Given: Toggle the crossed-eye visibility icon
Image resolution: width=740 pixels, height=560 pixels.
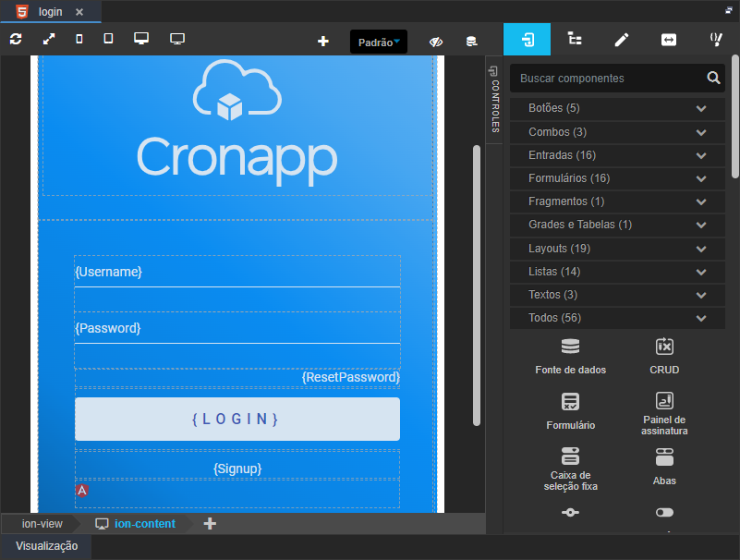Looking at the screenshot, I should (436, 42).
